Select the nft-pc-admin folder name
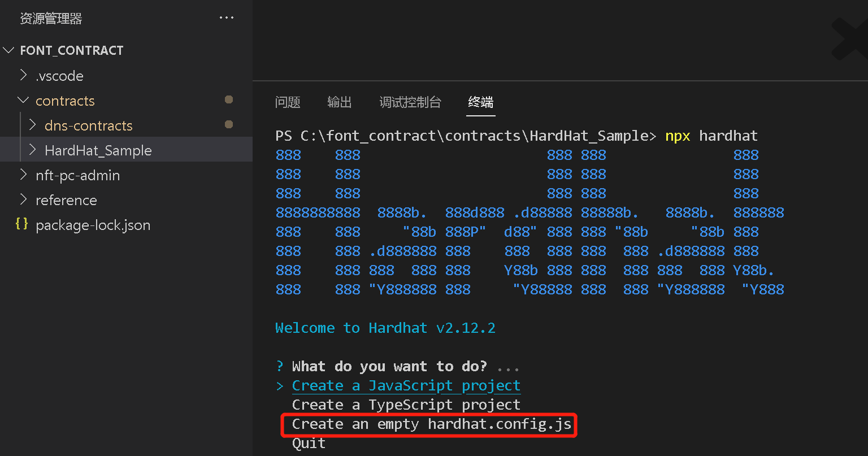The image size is (868, 456). coord(77,175)
